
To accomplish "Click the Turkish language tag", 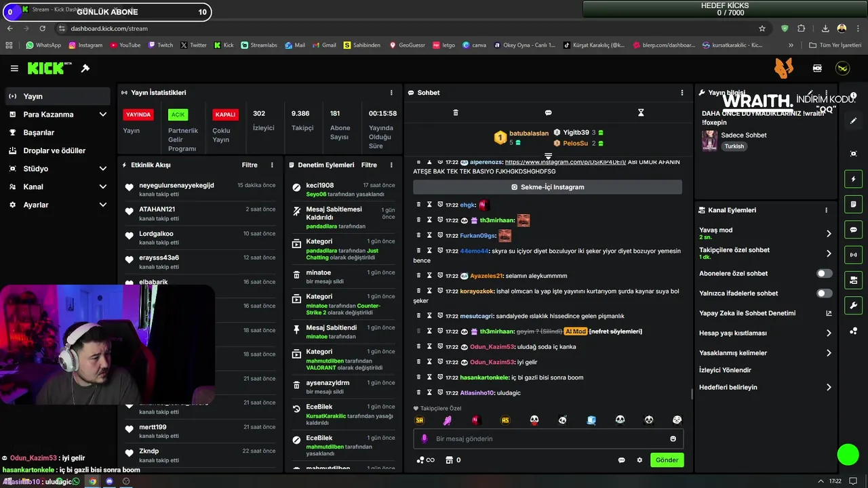I will pyautogui.click(x=734, y=146).
